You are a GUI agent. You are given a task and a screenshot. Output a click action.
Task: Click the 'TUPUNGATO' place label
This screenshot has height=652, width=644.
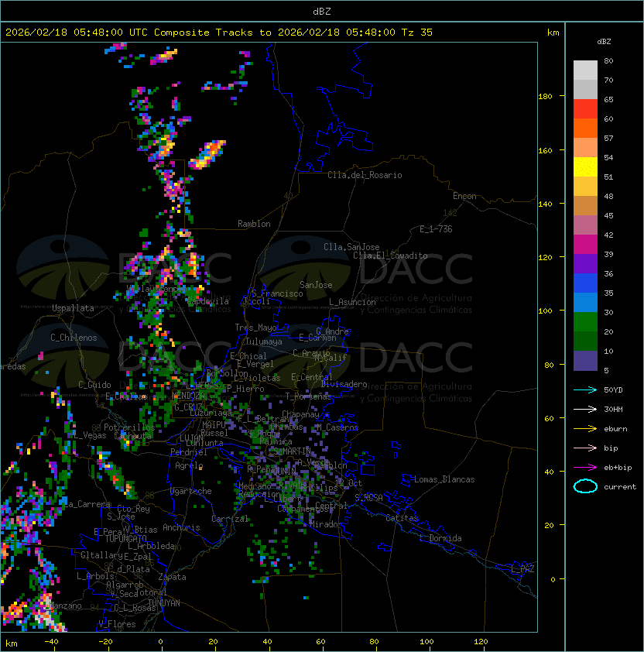[x=126, y=539]
